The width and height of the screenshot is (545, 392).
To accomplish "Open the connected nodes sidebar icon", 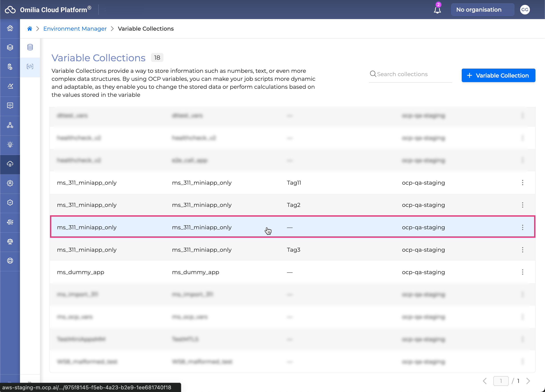I will pos(10,125).
